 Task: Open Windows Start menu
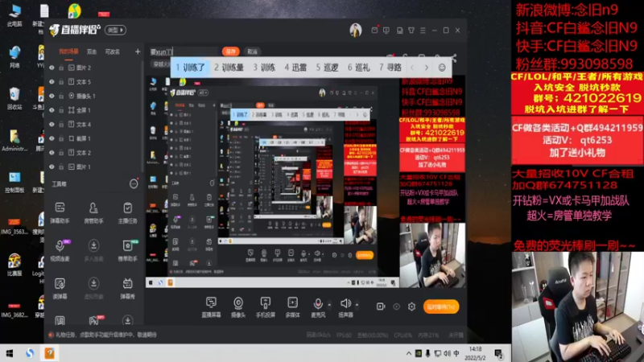[10, 353]
